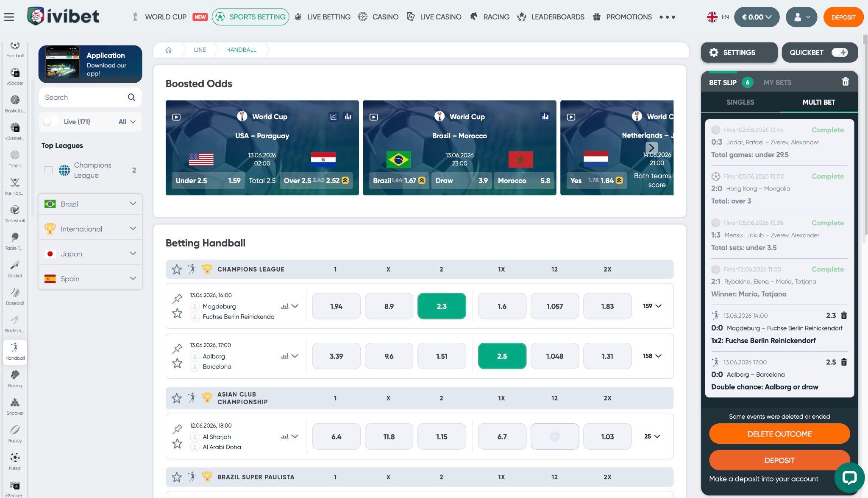Select Rugby in the sports sidebar
This screenshot has width=868, height=498.
tap(15, 434)
